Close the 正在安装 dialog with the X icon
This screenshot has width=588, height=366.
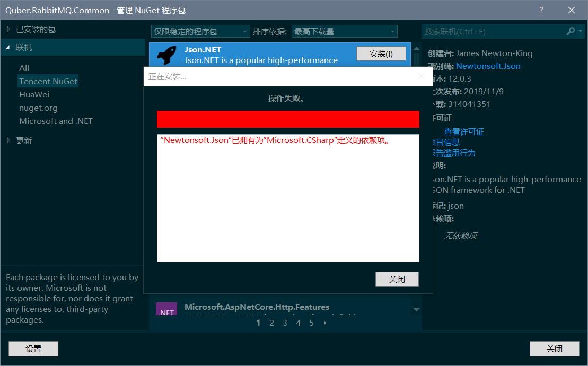point(421,76)
